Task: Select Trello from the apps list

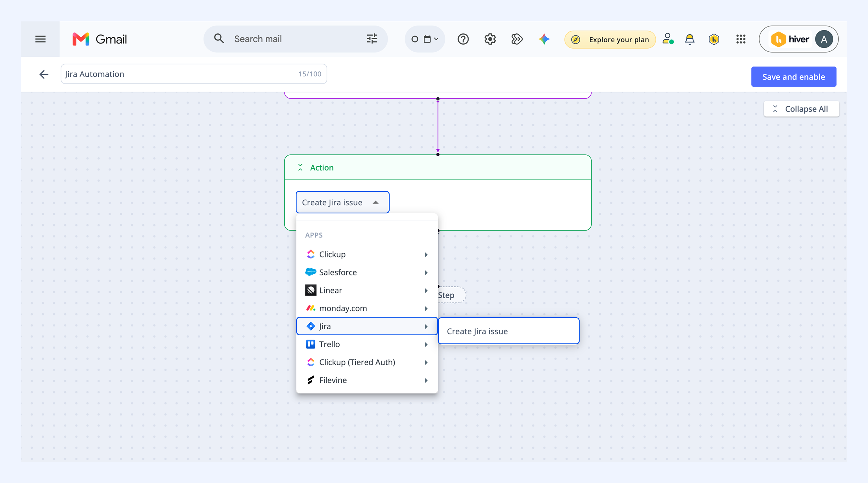Action: click(367, 344)
